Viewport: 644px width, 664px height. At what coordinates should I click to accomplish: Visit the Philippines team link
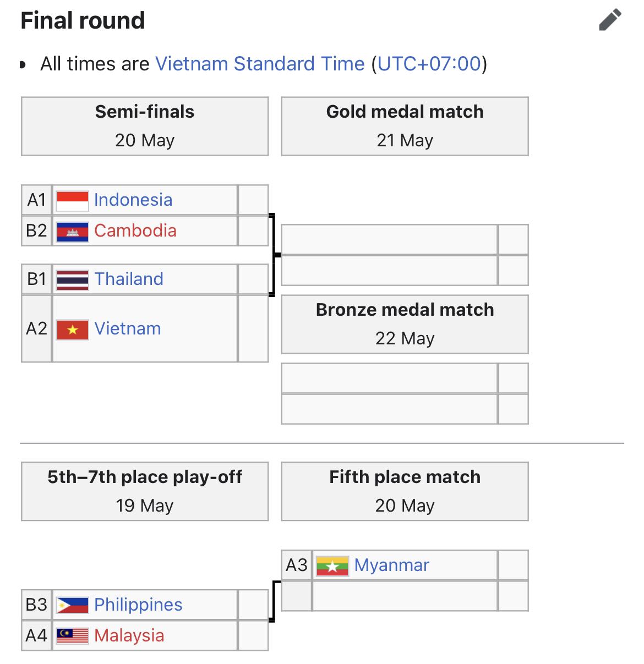(x=138, y=605)
